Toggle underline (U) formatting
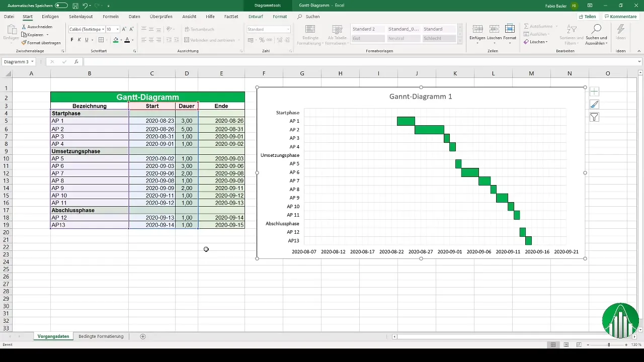This screenshot has height=362, width=644. [86, 40]
